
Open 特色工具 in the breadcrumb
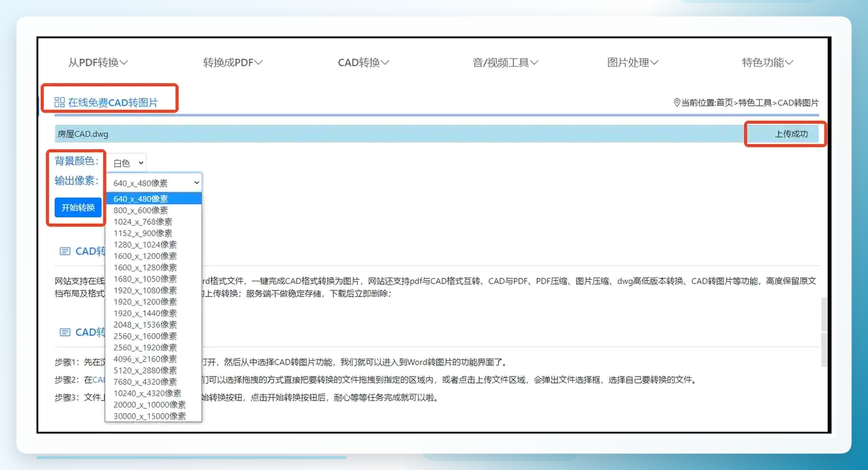(755, 102)
